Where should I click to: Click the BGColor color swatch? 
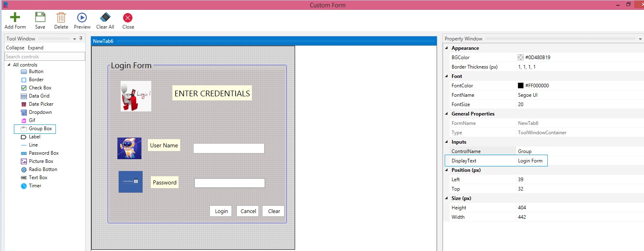(x=520, y=58)
